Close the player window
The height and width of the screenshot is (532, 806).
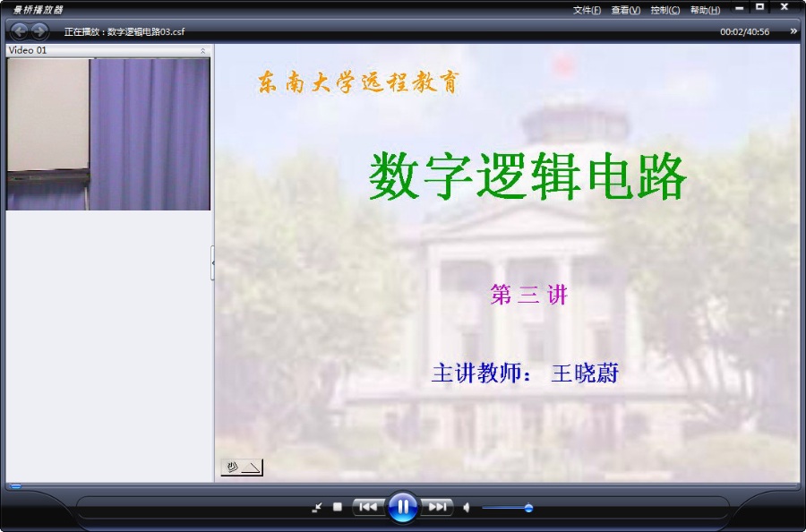point(785,7)
